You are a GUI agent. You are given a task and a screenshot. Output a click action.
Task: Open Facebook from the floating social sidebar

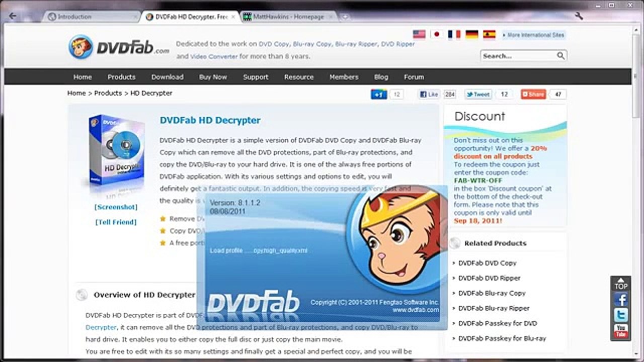click(x=621, y=300)
